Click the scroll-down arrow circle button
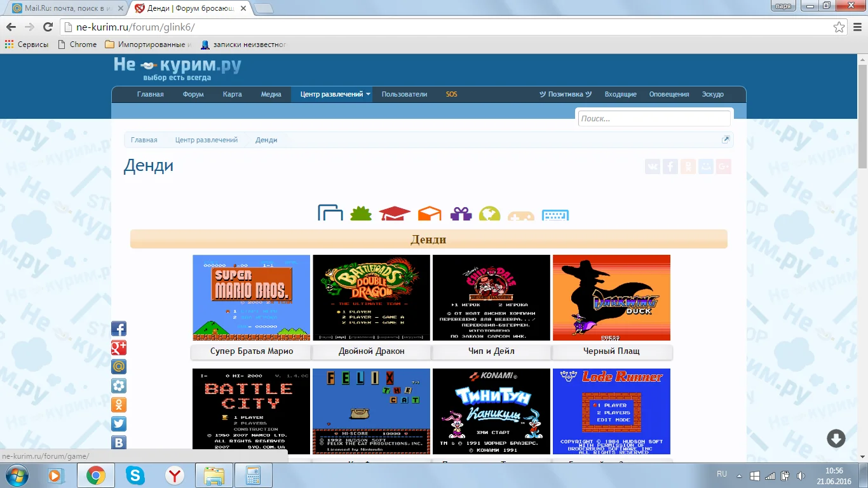 tap(836, 438)
